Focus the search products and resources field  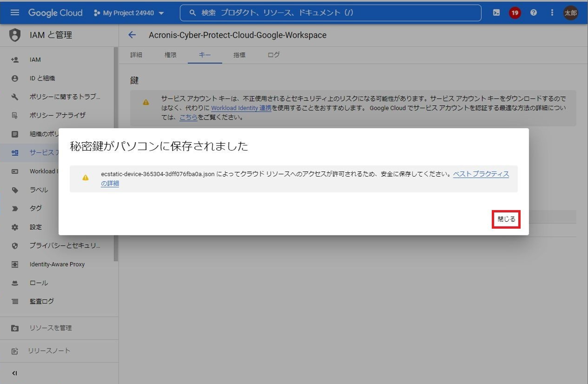(x=330, y=13)
